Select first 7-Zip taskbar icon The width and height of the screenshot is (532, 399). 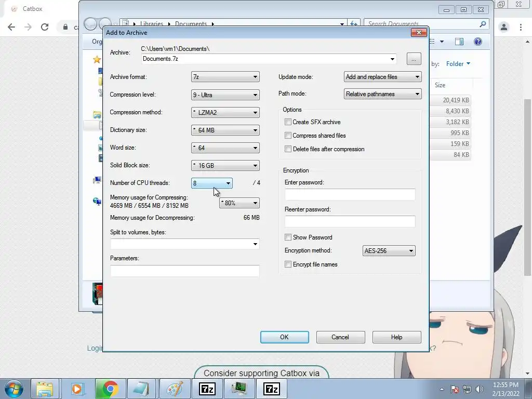207,389
